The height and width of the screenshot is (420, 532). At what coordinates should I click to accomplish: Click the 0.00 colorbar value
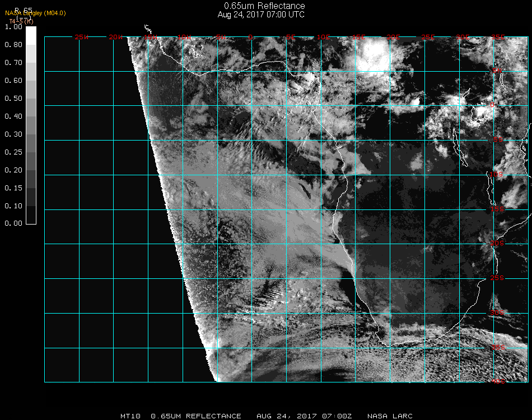13,223
